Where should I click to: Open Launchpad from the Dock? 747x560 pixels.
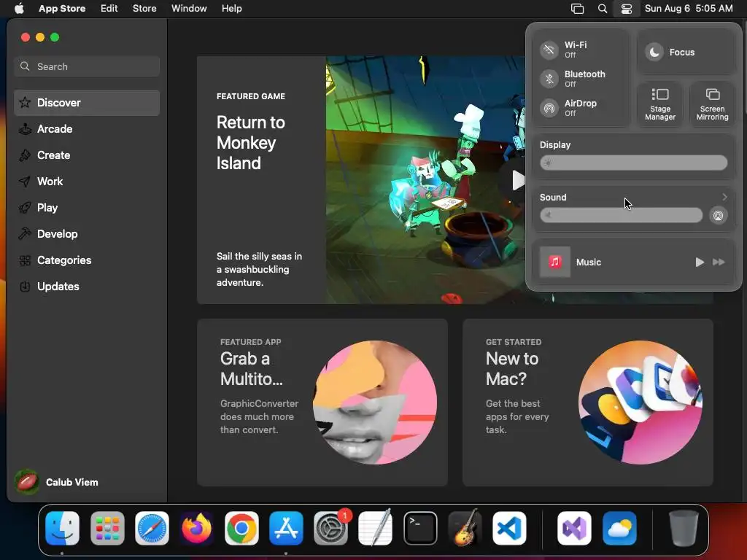pyautogui.click(x=107, y=528)
